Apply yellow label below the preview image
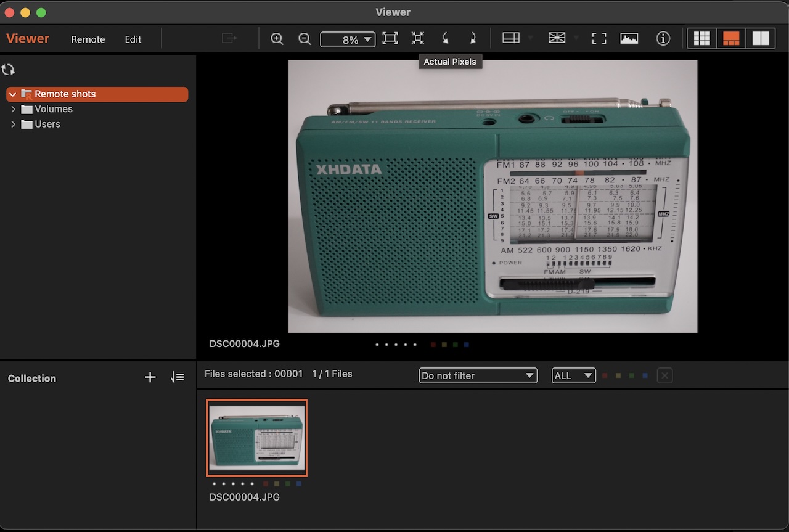The height and width of the screenshot is (532, 789). coord(444,345)
